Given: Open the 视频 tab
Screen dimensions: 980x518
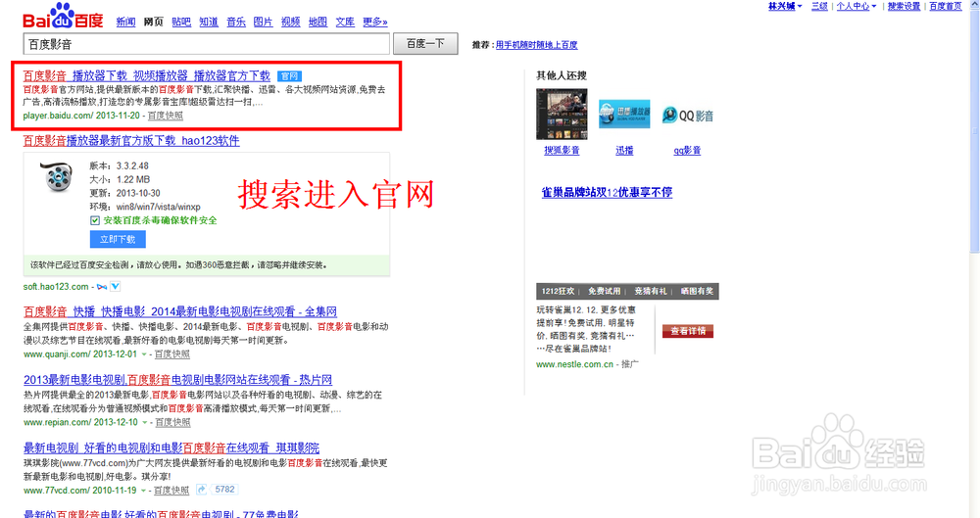Looking at the screenshot, I should pyautogui.click(x=291, y=22).
